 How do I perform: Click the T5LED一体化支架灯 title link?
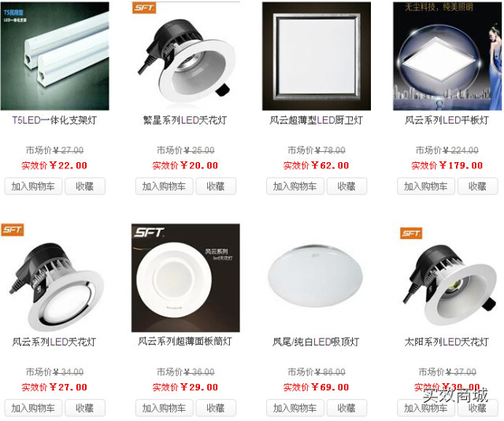(54, 120)
